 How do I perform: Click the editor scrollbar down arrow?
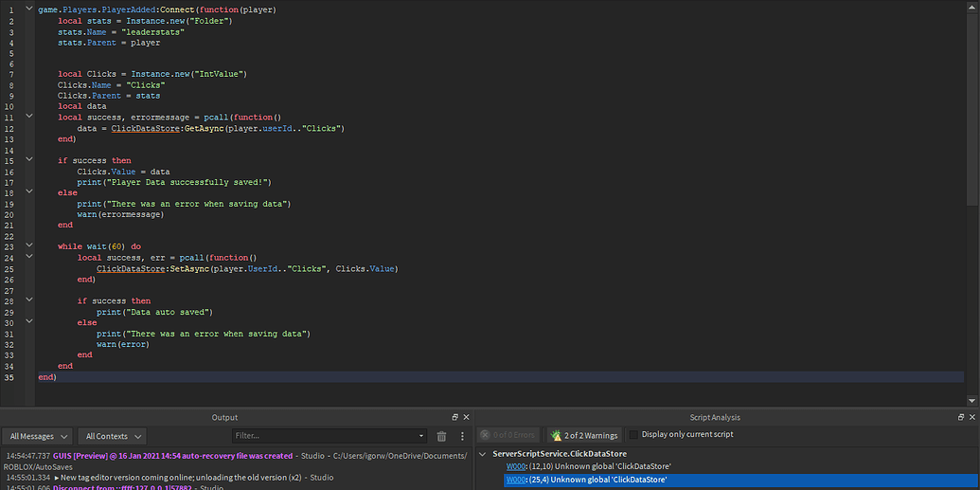(971, 401)
